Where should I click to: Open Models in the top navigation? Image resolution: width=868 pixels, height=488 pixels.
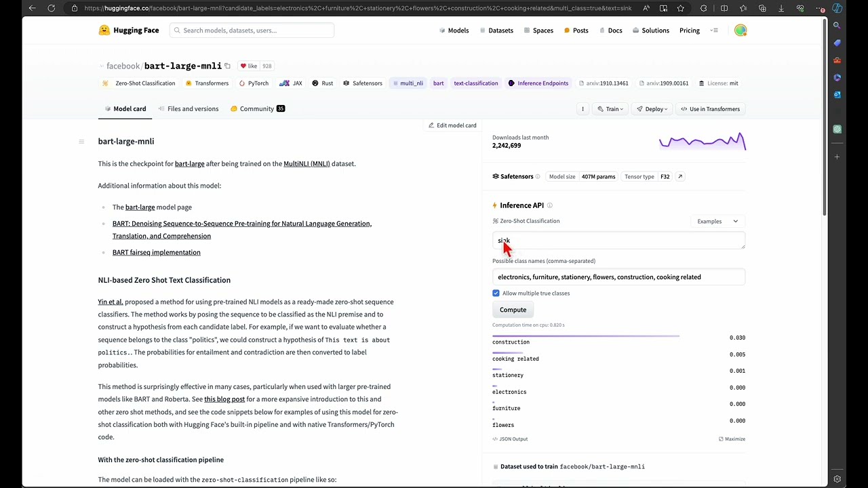(x=454, y=30)
